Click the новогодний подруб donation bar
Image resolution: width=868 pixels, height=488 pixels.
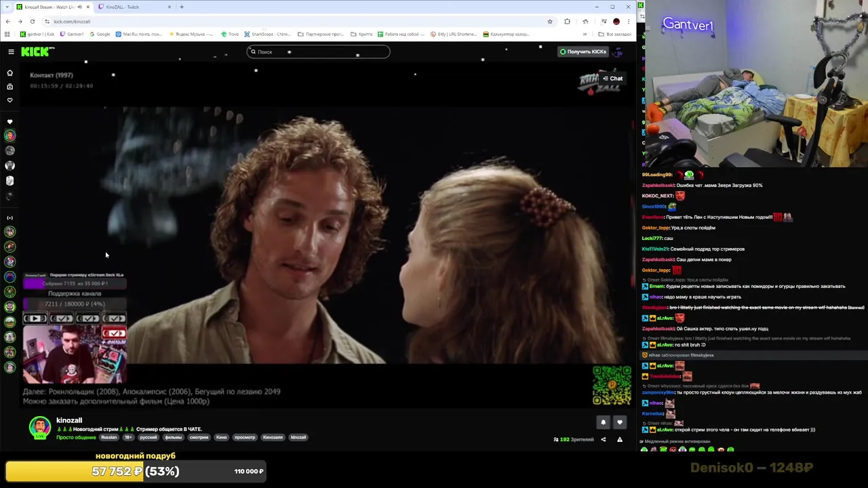point(136,471)
